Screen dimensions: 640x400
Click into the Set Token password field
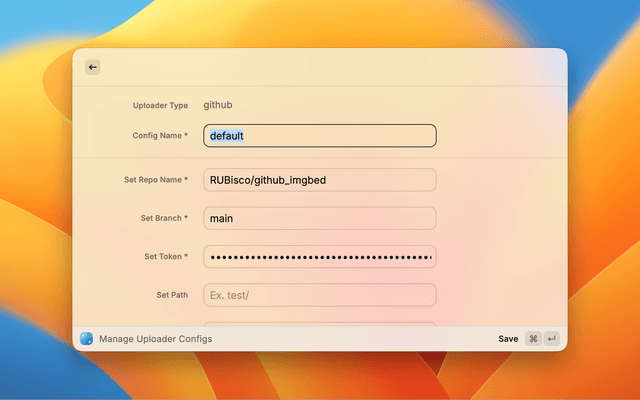click(320, 257)
